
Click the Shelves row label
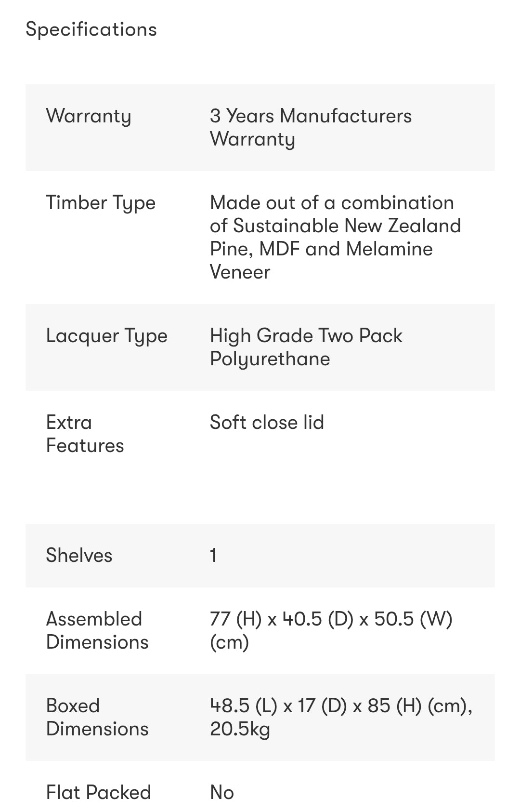(x=79, y=555)
